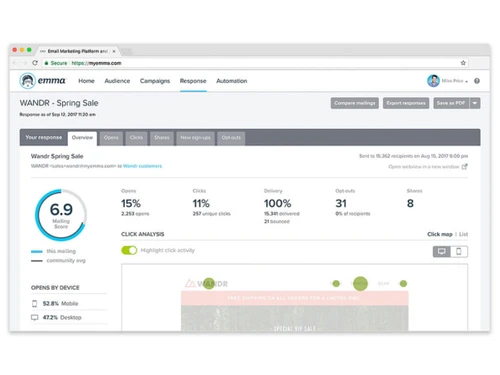The width and height of the screenshot is (500, 375).
Task: Expand the Save as PDF dropdown arrow
Action: pos(475,103)
